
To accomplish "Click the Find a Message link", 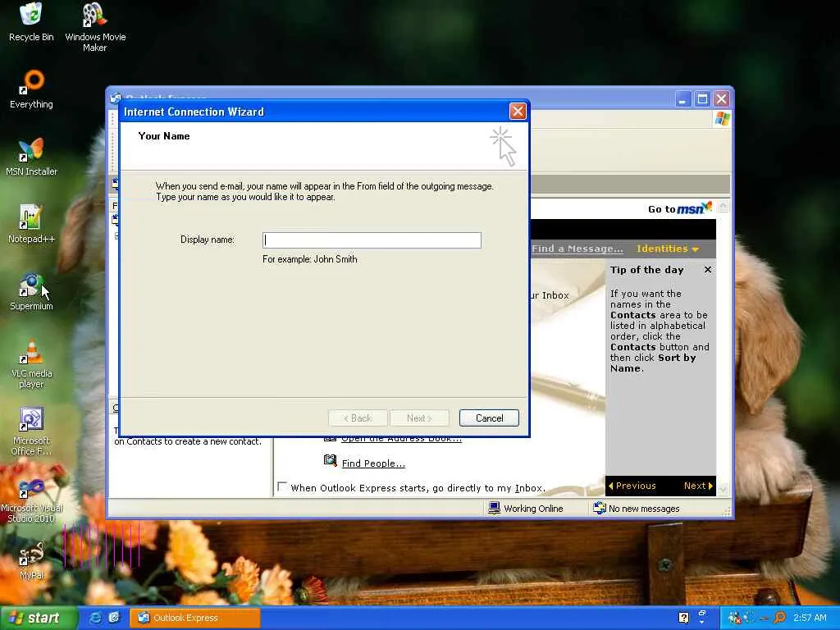I will pos(577,249).
